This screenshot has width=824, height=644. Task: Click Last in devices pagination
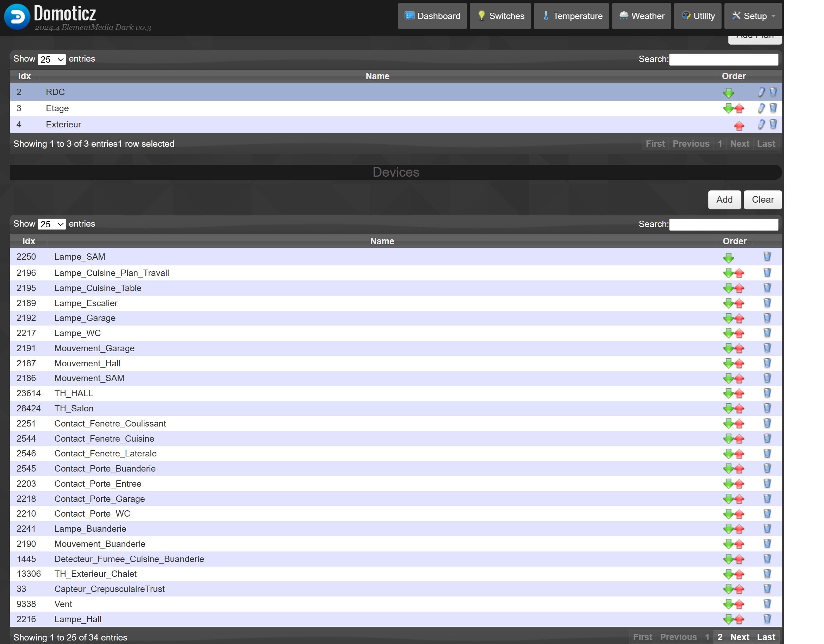tap(766, 637)
